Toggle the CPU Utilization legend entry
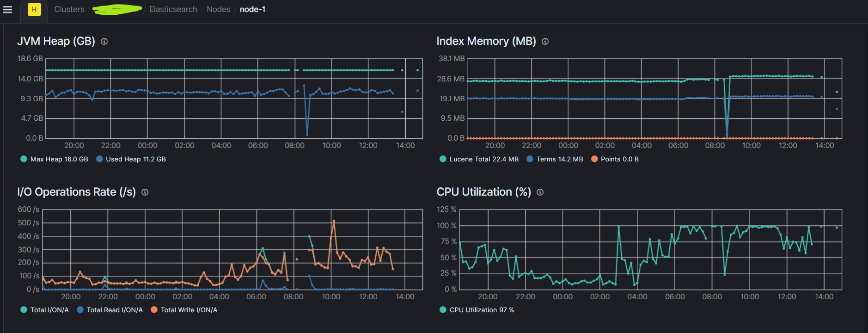The image size is (868, 333). (x=477, y=310)
